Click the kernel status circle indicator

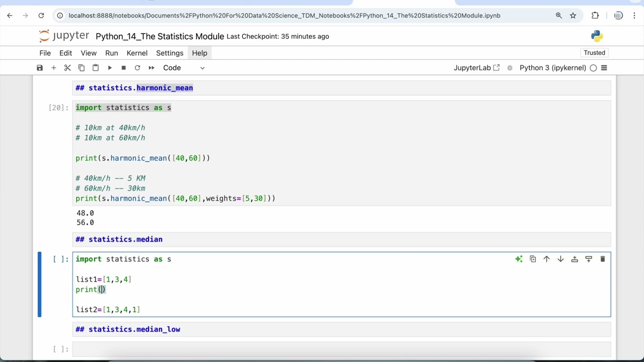pyautogui.click(x=593, y=68)
